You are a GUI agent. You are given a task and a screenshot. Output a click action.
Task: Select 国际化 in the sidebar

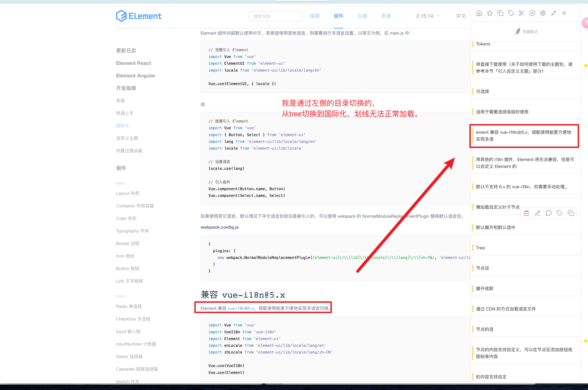tap(123, 126)
